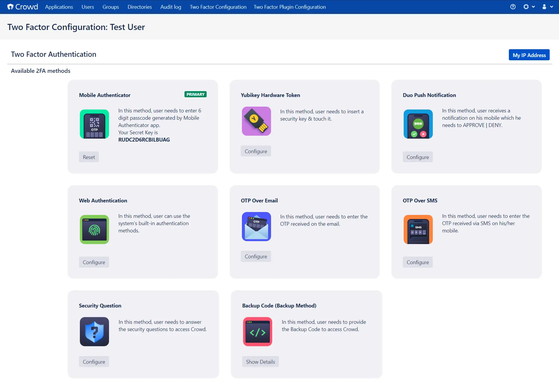Click the Crowd logo in header
Screen dimensions: 559x392
click(23, 7)
